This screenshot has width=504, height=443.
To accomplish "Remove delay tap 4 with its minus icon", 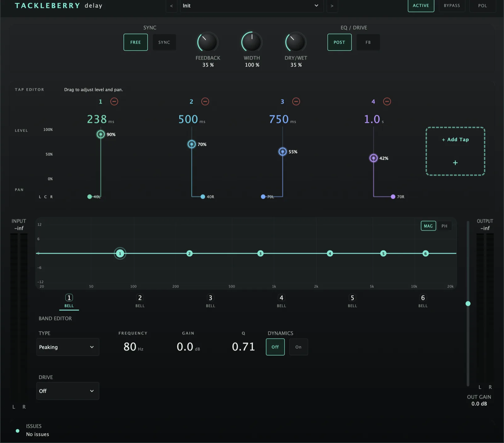I will coord(387,101).
